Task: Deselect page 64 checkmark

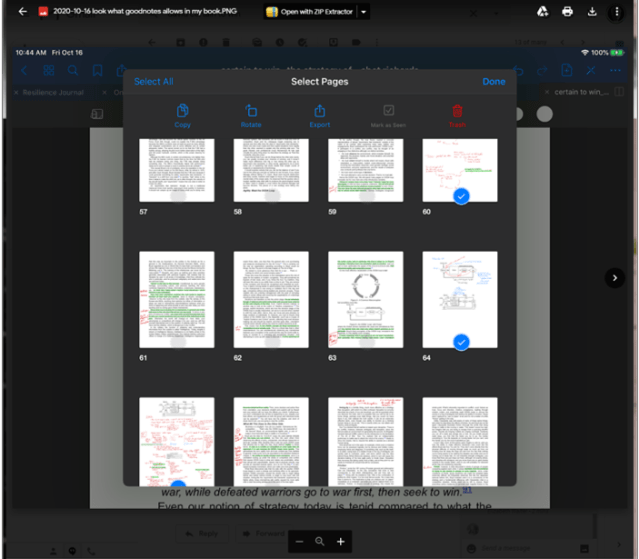Action: (x=460, y=342)
